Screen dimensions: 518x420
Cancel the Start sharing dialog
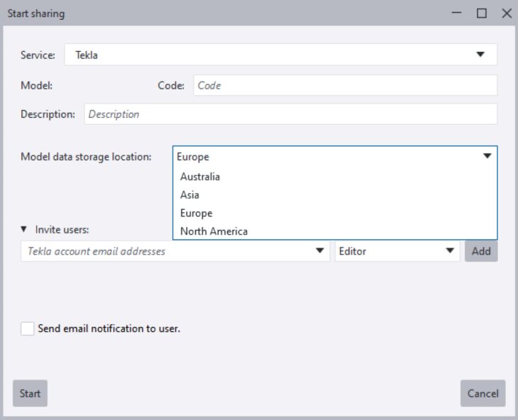483,393
